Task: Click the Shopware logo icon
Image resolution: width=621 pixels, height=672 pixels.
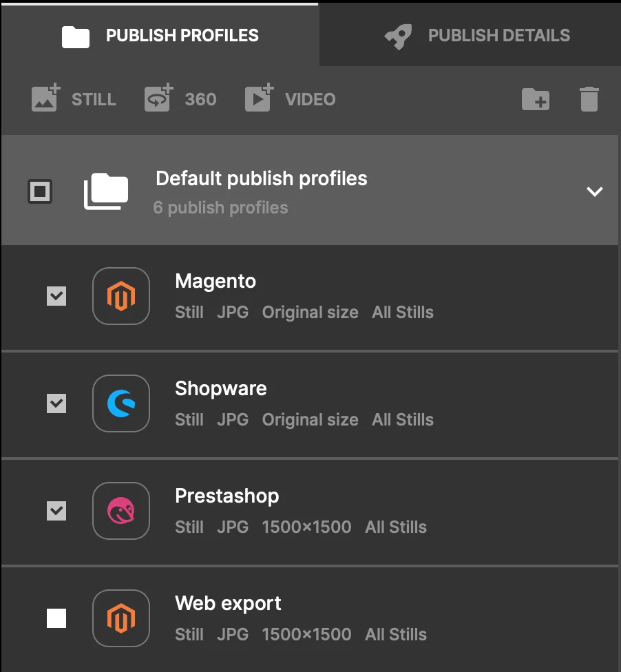Action: point(121,403)
